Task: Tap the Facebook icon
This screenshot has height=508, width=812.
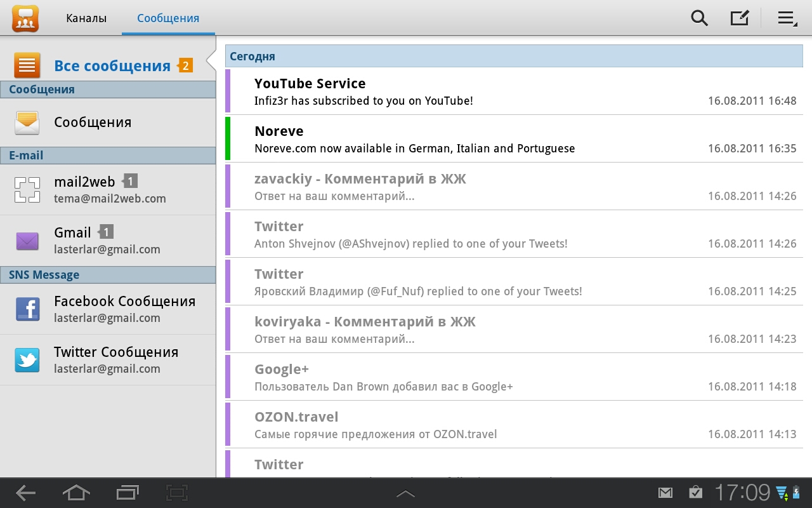Action: 27,309
